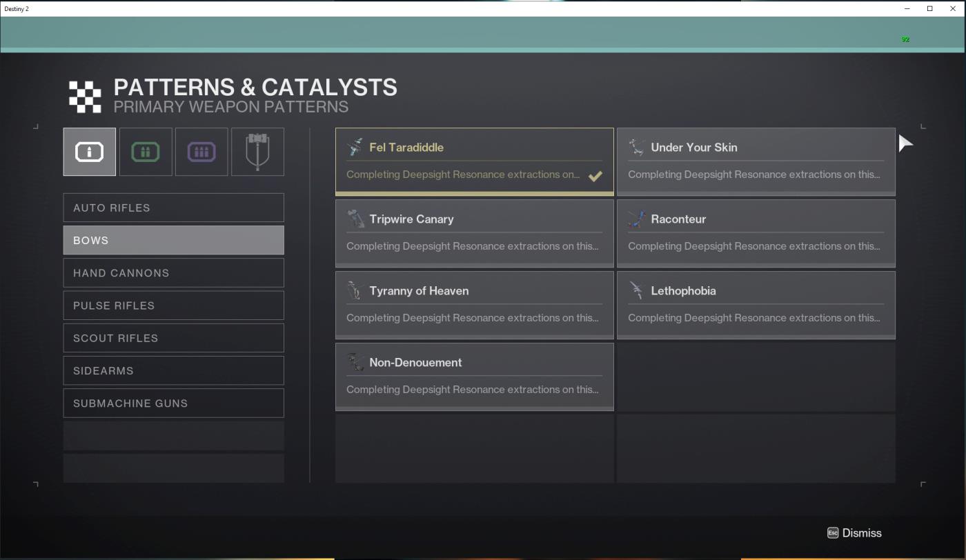This screenshot has height=560, width=966.
Task: Click the Non-Denouement bow icon
Action: click(x=355, y=362)
